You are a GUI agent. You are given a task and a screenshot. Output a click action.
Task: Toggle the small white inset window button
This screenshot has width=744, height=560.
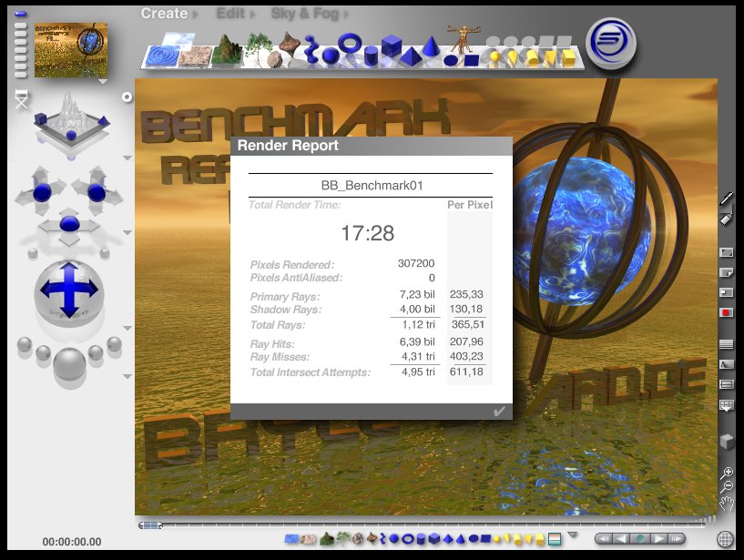tap(727, 292)
